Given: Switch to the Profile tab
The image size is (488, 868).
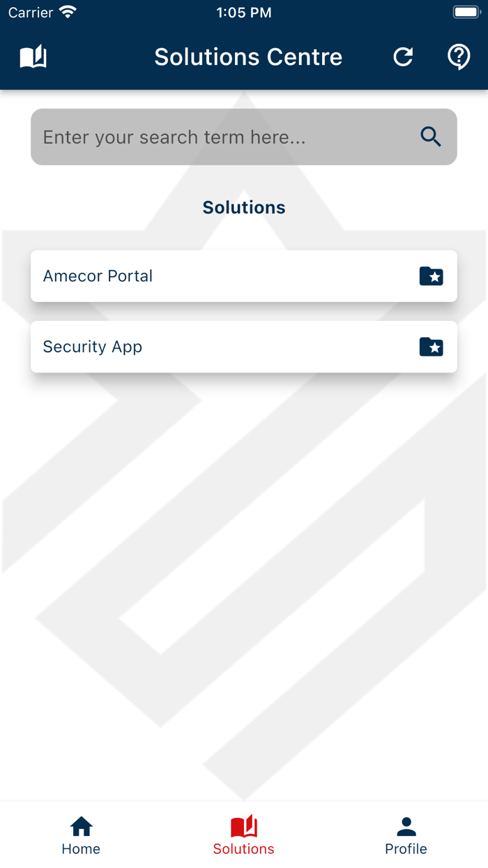Looking at the screenshot, I should coord(406,834).
